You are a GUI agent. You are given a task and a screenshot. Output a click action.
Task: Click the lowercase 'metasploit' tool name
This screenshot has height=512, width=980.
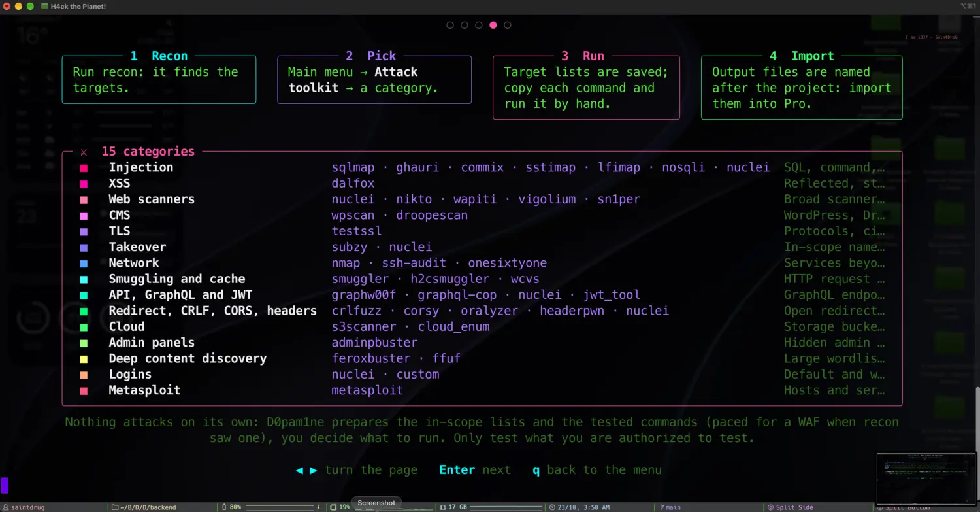coord(367,390)
